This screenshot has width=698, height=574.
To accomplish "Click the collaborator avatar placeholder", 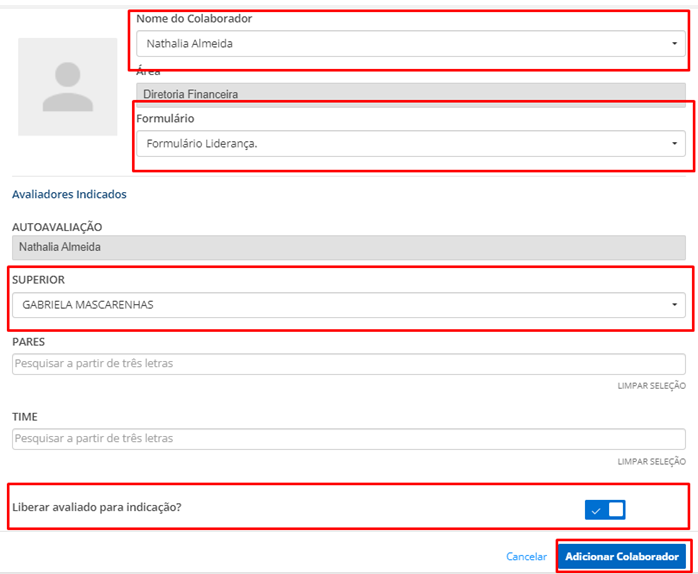I will pos(68,87).
